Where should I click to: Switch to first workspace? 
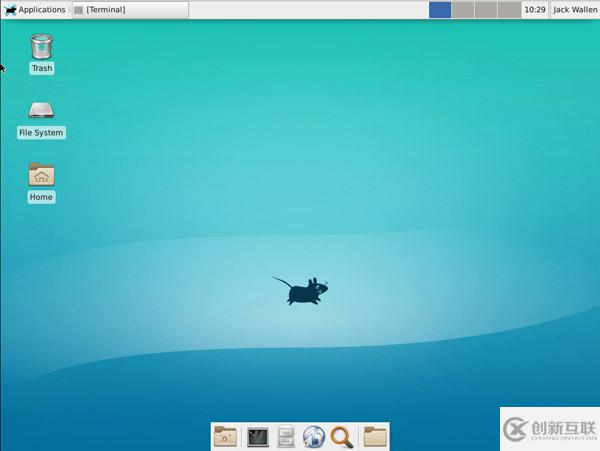(440, 10)
